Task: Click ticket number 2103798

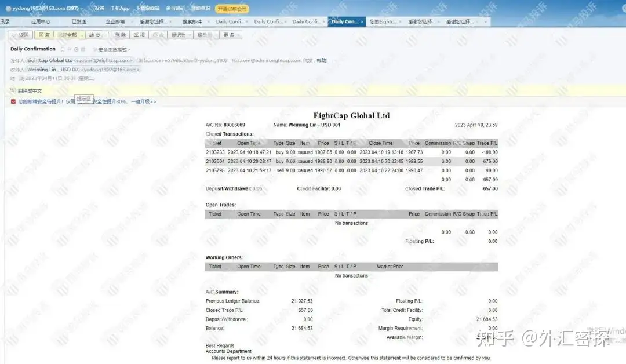Action: point(215,170)
